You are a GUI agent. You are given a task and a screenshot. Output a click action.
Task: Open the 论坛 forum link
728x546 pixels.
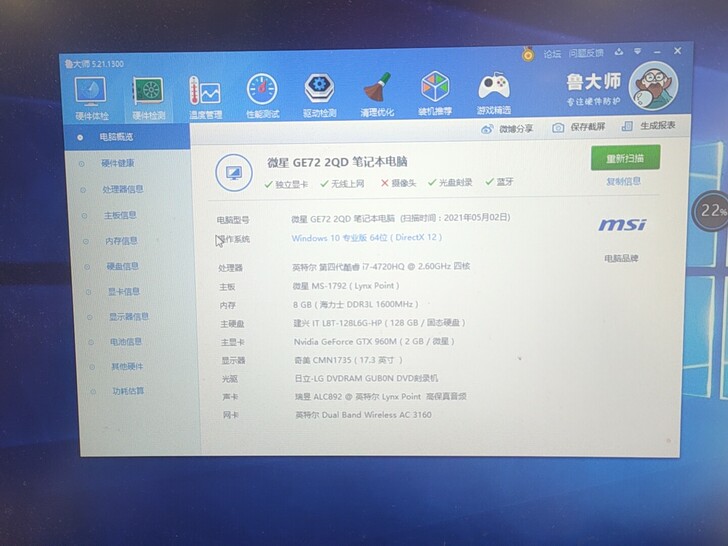coord(552,54)
